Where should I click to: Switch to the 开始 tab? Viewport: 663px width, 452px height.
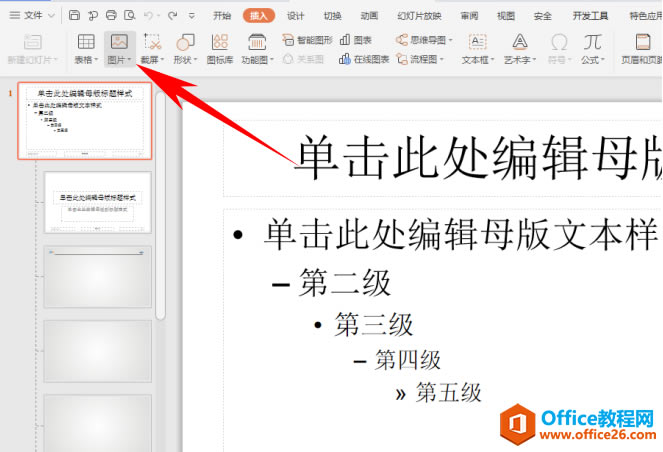pyautogui.click(x=222, y=16)
